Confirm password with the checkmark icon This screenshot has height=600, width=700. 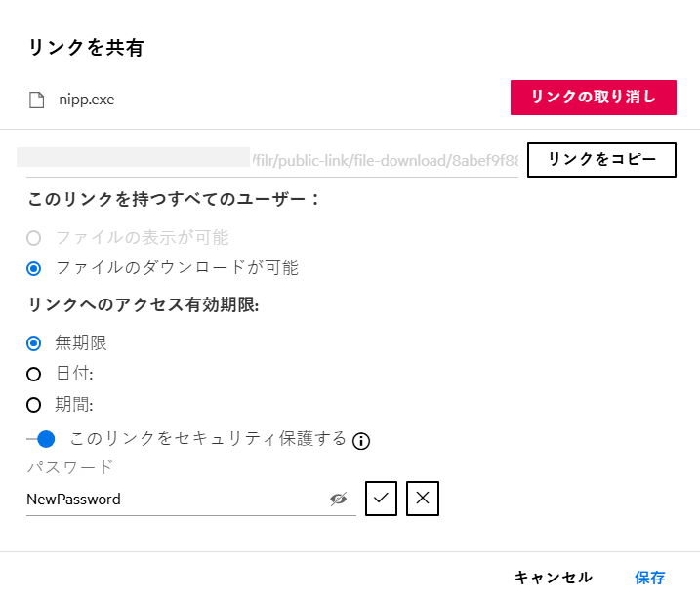[x=381, y=499]
